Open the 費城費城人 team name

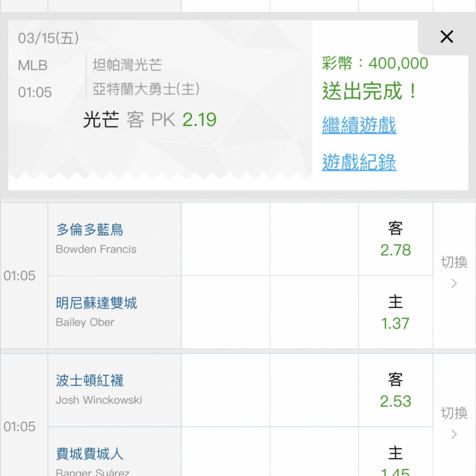point(89,454)
